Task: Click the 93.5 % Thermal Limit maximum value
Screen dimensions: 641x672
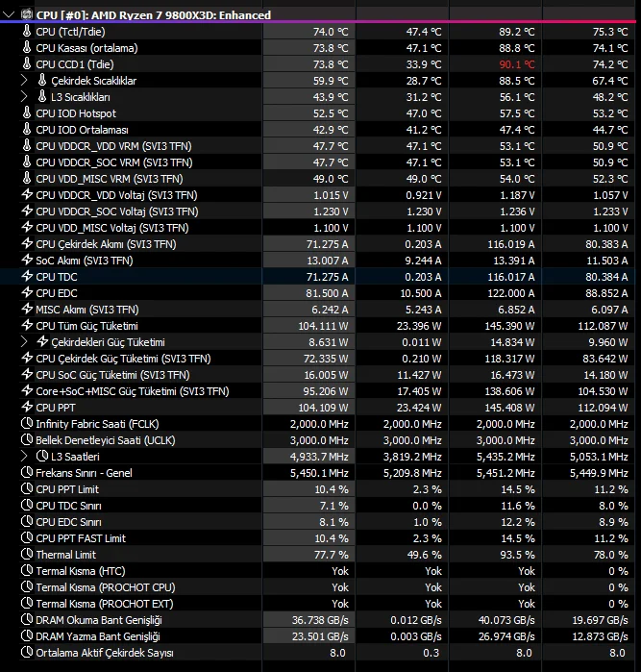Action: (x=517, y=555)
